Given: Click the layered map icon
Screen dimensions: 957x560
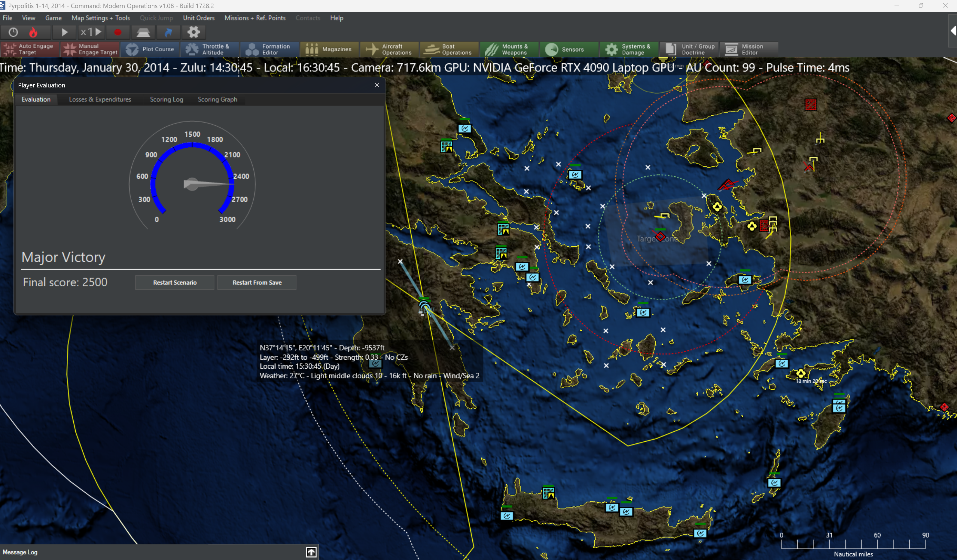Looking at the screenshot, I should click(143, 32).
